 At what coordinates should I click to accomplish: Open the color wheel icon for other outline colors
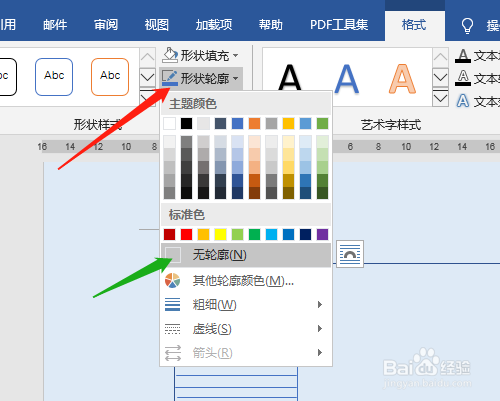click(173, 281)
